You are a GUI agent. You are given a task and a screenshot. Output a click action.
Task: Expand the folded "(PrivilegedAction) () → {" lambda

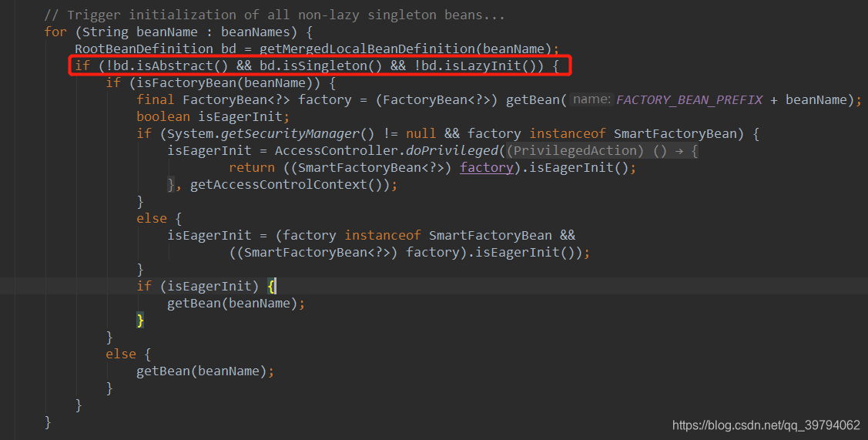[602, 151]
